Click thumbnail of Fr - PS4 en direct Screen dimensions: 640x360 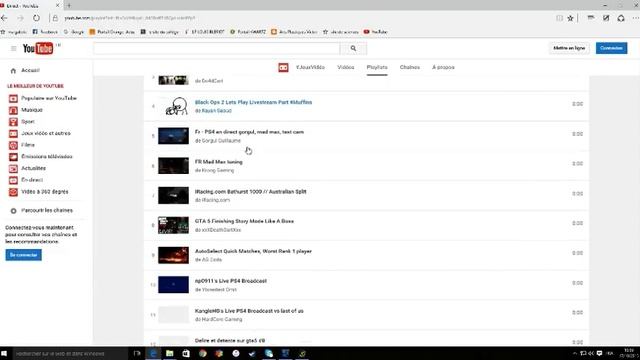point(173,136)
